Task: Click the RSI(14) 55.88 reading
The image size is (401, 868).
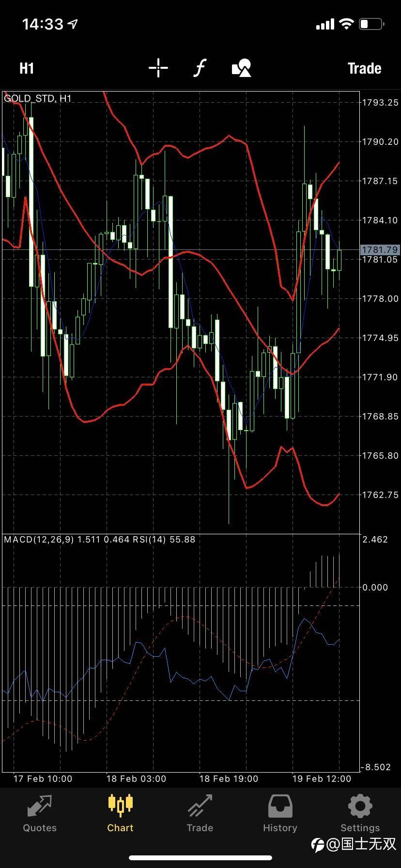Action: click(x=164, y=540)
